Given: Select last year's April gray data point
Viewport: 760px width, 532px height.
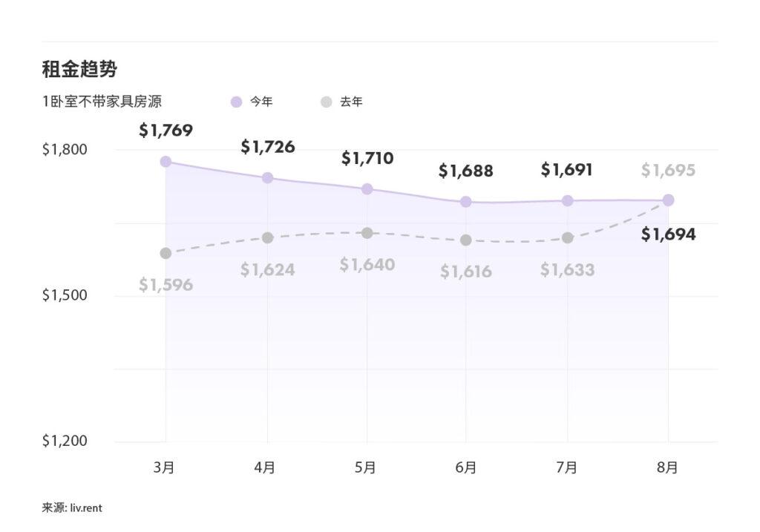Looking at the screenshot, I should 267,237.
